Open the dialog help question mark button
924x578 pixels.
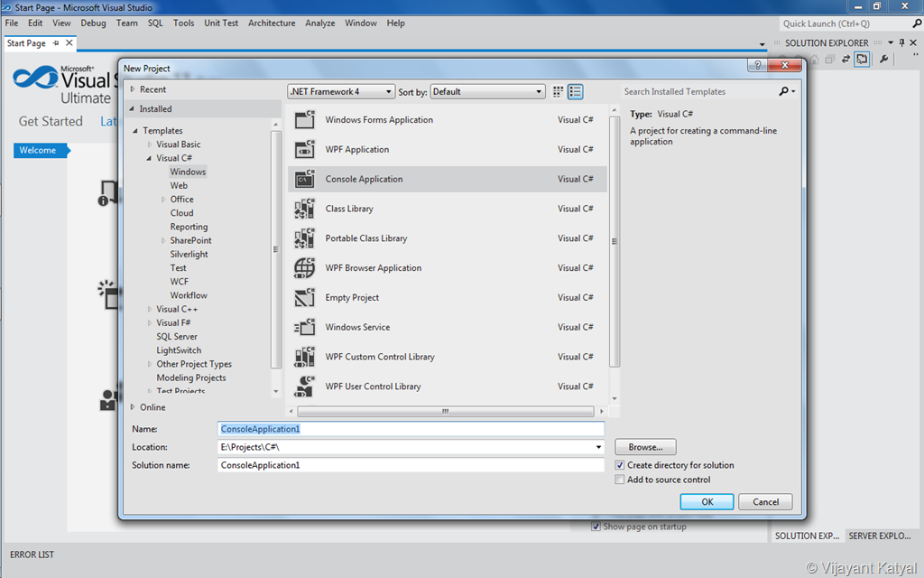coord(757,65)
